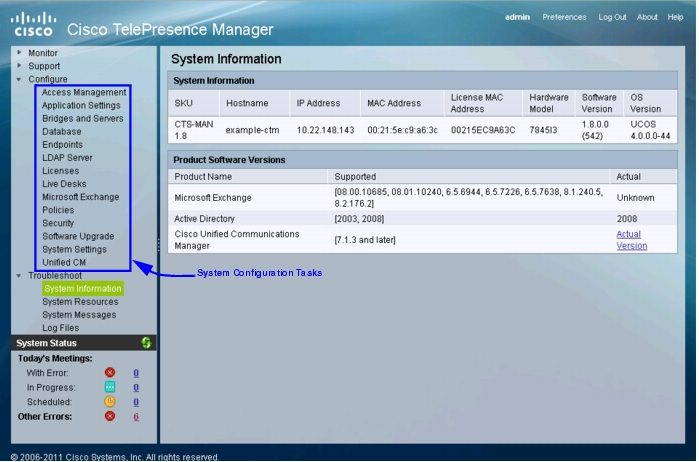Open the System Settings page

[x=74, y=249]
